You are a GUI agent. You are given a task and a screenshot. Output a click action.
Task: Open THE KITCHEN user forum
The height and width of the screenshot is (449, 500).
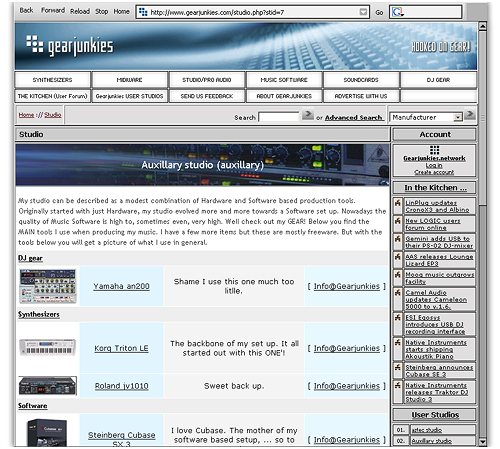pos(52,96)
